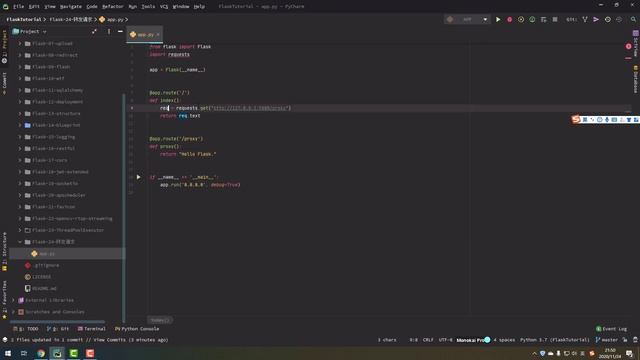Viewport: 640px width, 360px height.
Task: Click the locate/expand icon in Project panel header
Action: point(94,31)
